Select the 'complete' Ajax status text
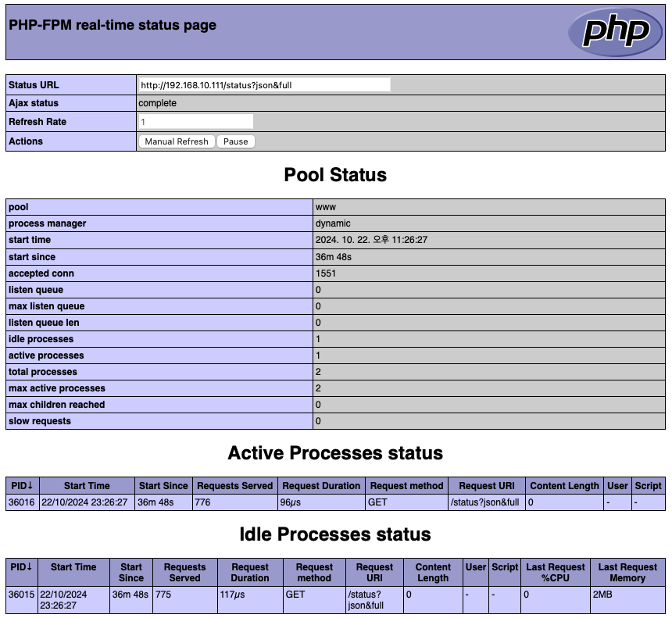 (x=157, y=103)
